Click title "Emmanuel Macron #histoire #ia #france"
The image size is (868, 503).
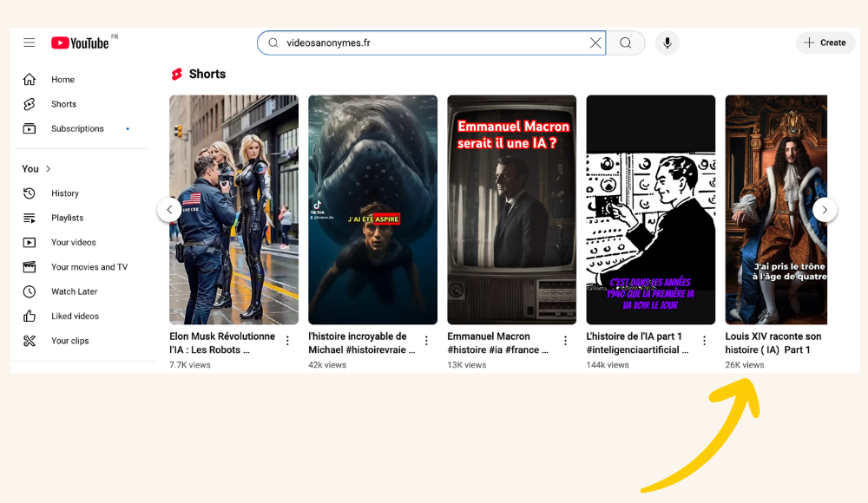497,343
